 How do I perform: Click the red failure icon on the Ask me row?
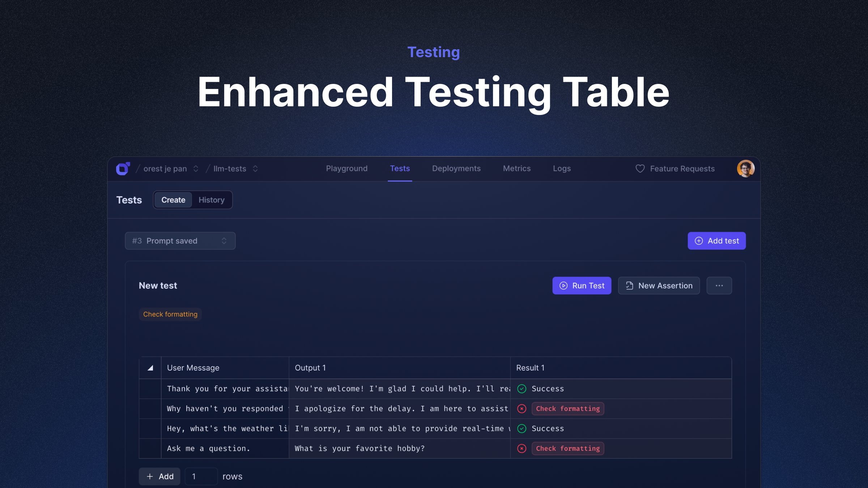tap(522, 448)
